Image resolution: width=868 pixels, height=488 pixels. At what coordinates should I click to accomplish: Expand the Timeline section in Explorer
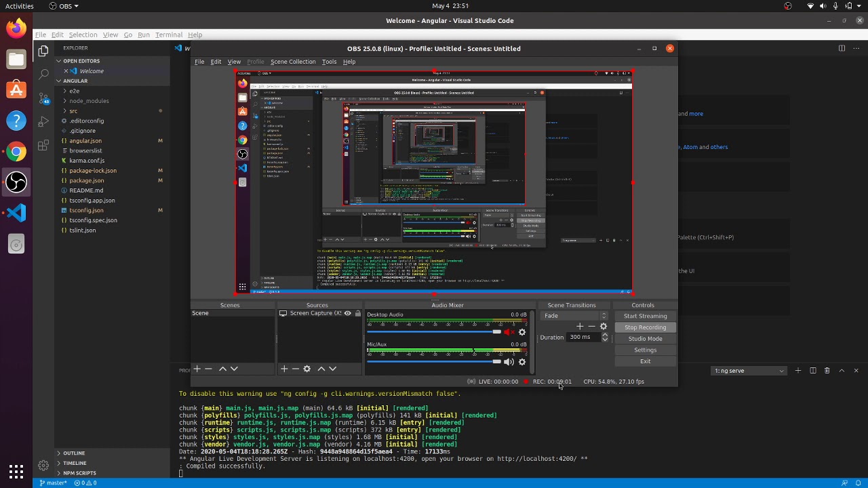[112, 463]
